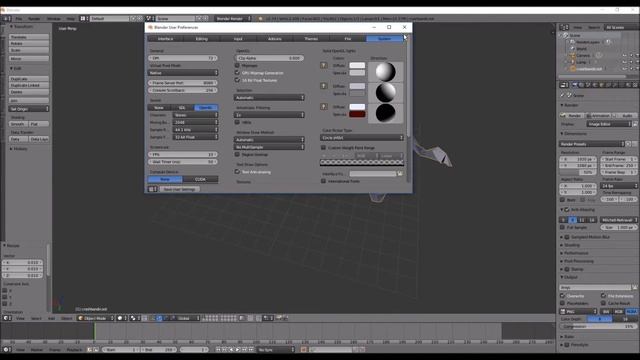Click the Outliner editor type icon
Screen dimensions: 640x360
[564, 27]
